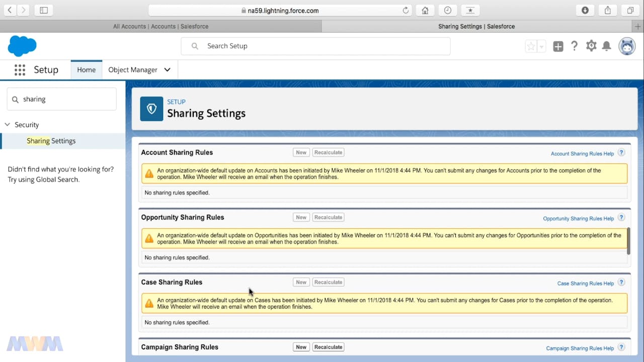
Task: Click the Safari forward arrow
Action: 23,10
